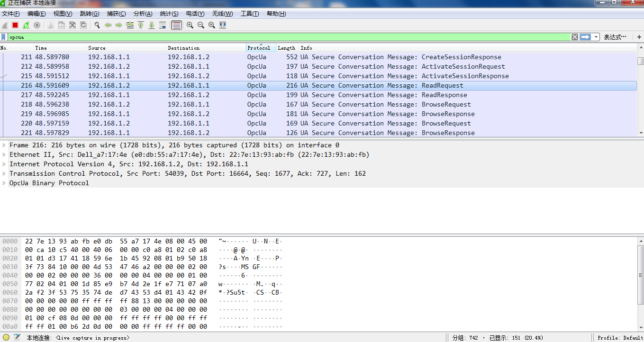
Task: Click the Reload capture file icon
Action: tap(83, 25)
